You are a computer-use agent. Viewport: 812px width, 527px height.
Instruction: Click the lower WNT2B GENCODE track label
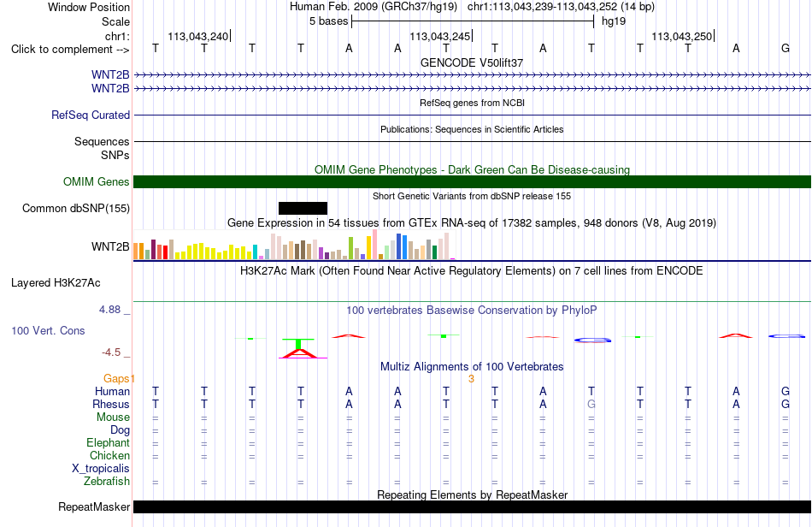point(110,89)
